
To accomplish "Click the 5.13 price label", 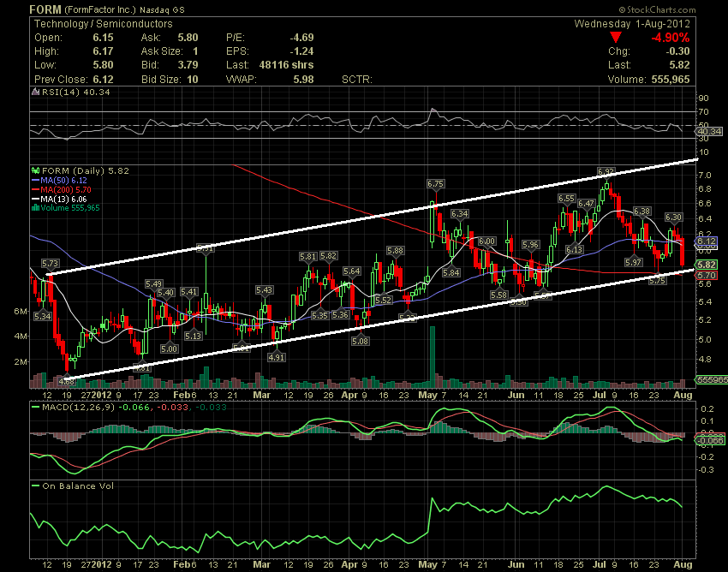I will [194, 336].
